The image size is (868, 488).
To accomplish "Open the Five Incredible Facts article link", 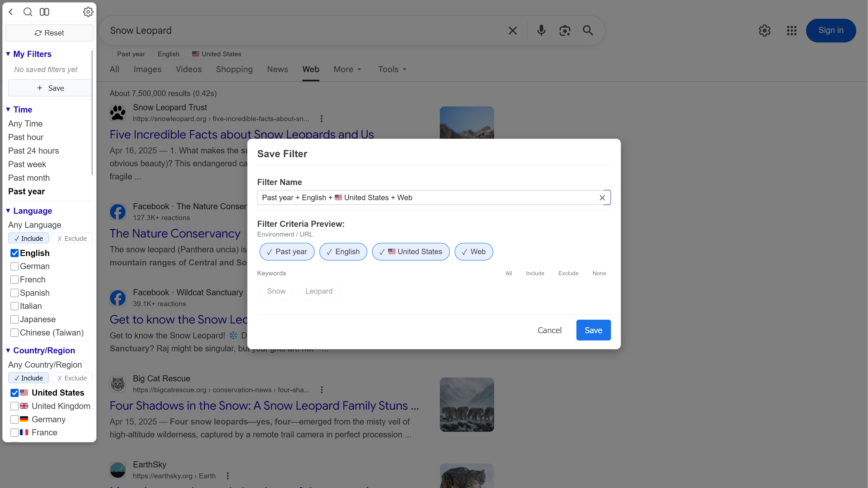I will pyautogui.click(x=242, y=134).
